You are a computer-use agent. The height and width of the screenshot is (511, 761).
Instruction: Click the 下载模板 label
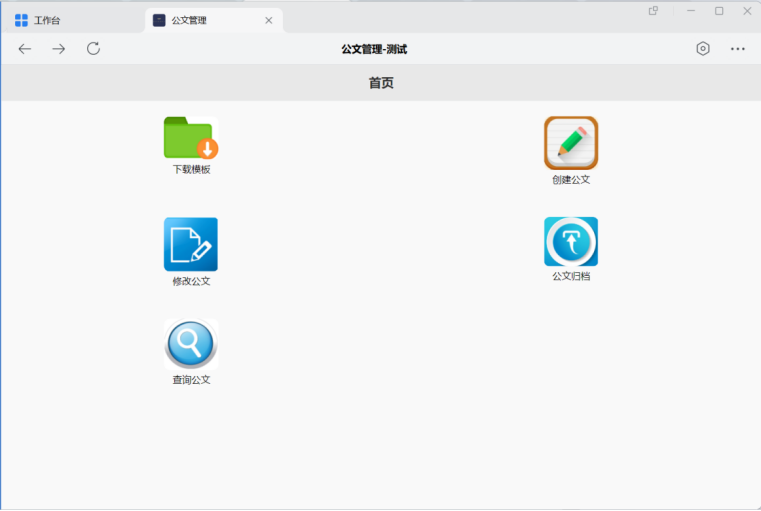192,169
